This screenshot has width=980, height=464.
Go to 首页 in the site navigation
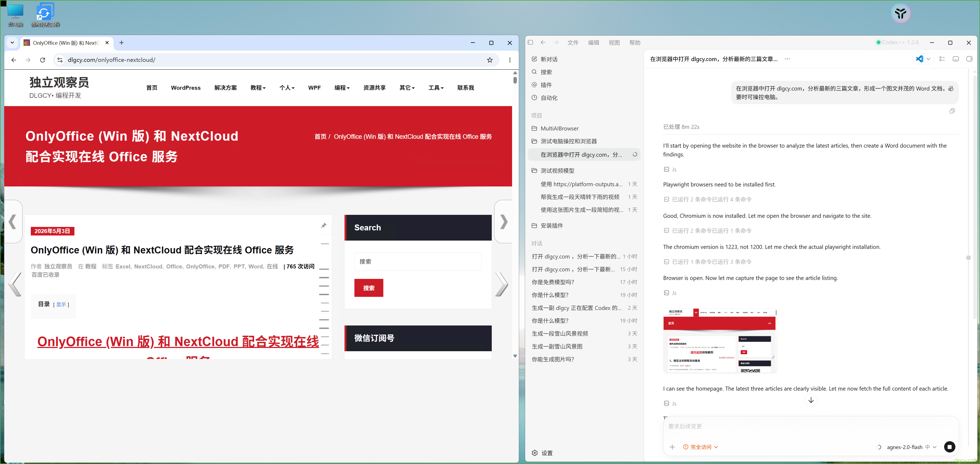pyautogui.click(x=152, y=88)
